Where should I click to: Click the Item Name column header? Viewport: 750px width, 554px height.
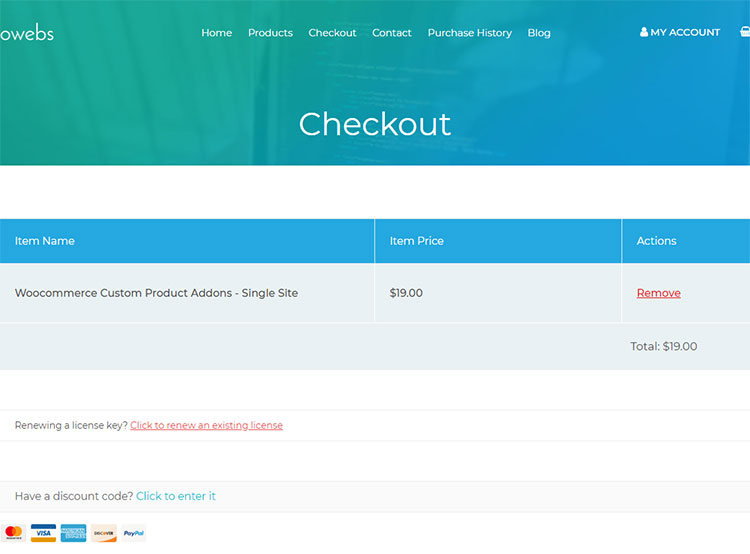point(187,241)
